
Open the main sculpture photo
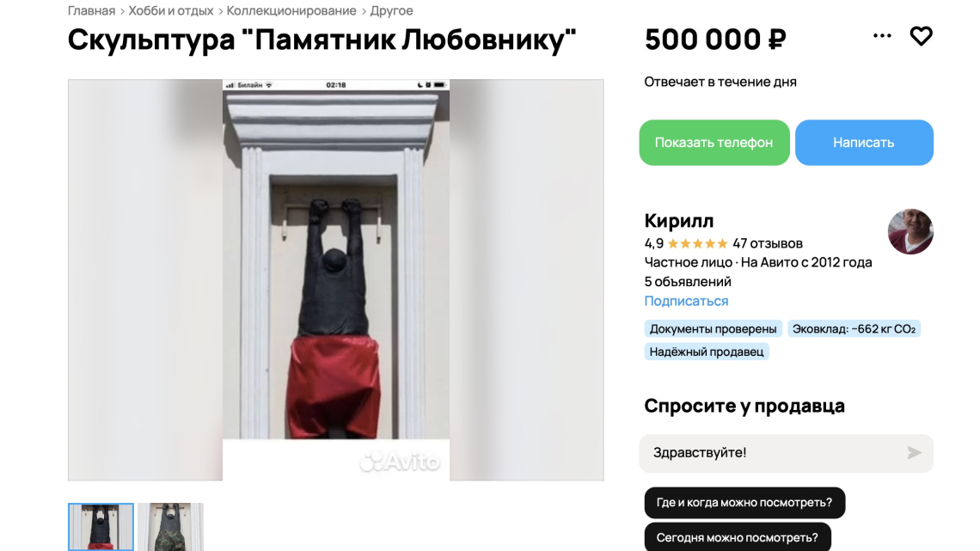point(335,280)
